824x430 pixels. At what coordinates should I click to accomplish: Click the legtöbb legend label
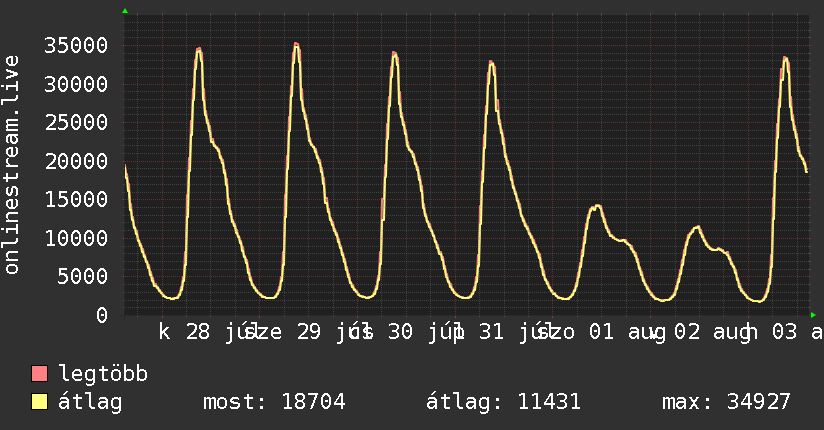pyautogui.click(x=103, y=373)
